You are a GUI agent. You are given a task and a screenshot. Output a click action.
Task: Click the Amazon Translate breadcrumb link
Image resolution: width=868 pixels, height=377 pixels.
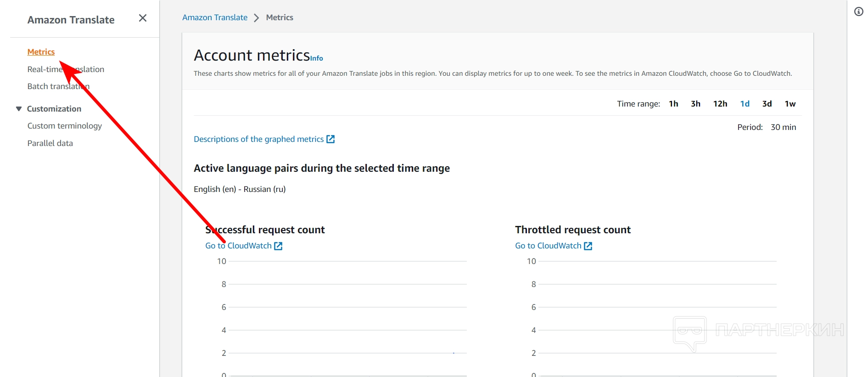pos(215,17)
